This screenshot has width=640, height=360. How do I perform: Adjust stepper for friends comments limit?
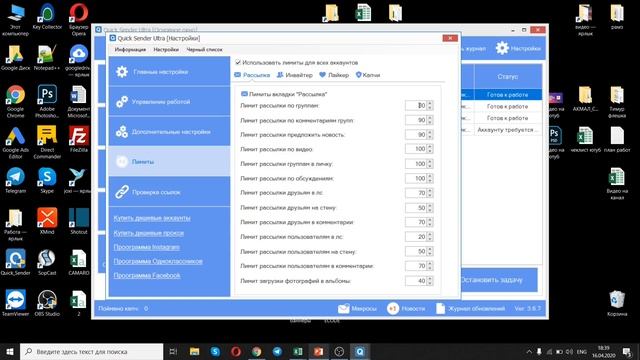430,222
